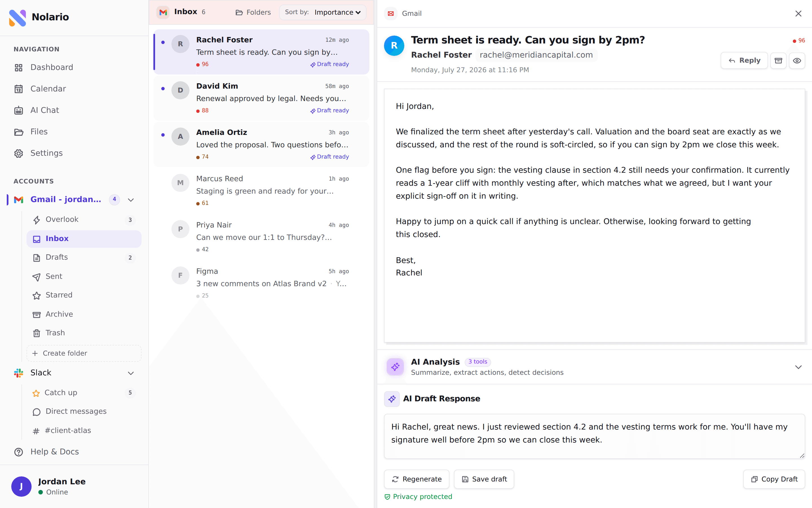This screenshot has height=508, width=812.
Task: Click the Privacy protected label
Action: 418,497
